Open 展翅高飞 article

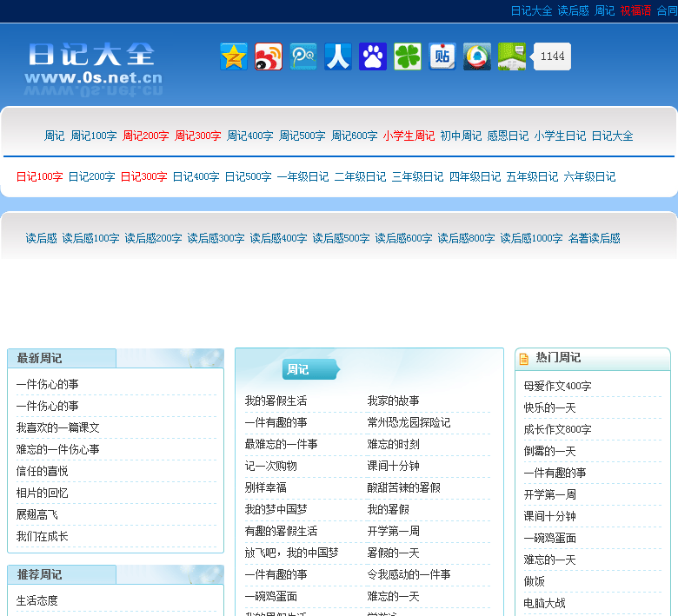click(37, 515)
